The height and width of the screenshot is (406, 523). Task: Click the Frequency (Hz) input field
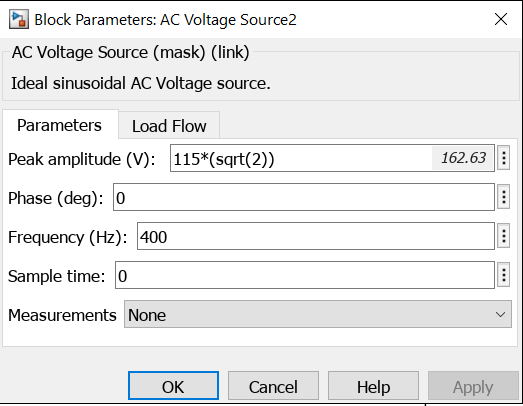(x=316, y=236)
